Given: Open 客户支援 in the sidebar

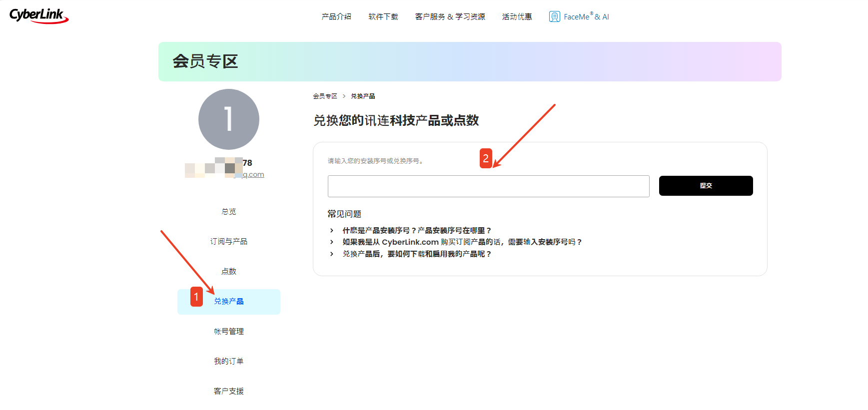Looking at the screenshot, I should 229,391.
